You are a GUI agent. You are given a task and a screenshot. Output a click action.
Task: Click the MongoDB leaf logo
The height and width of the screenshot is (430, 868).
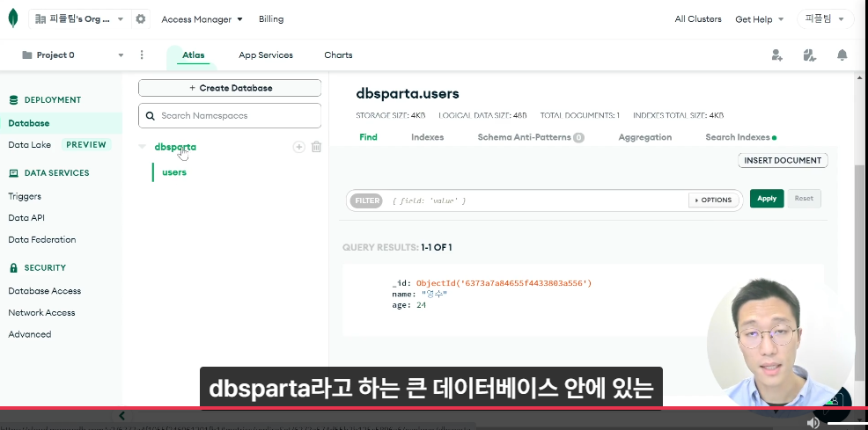[x=12, y=18]
